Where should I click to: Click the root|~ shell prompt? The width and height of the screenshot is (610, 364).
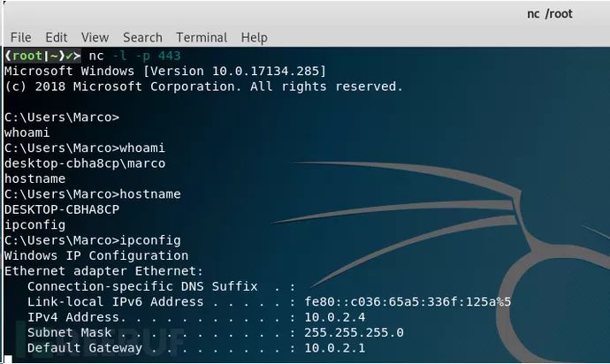tap(42, 56)
